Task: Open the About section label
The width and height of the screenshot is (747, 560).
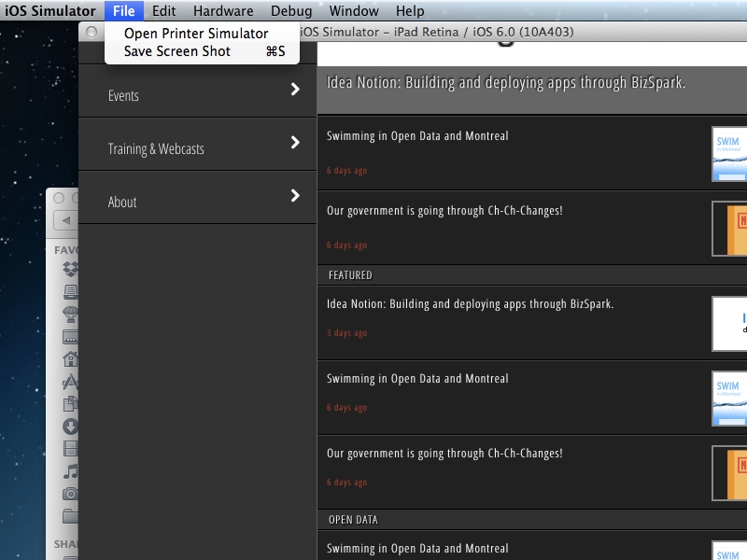Action: click(122, 202)
